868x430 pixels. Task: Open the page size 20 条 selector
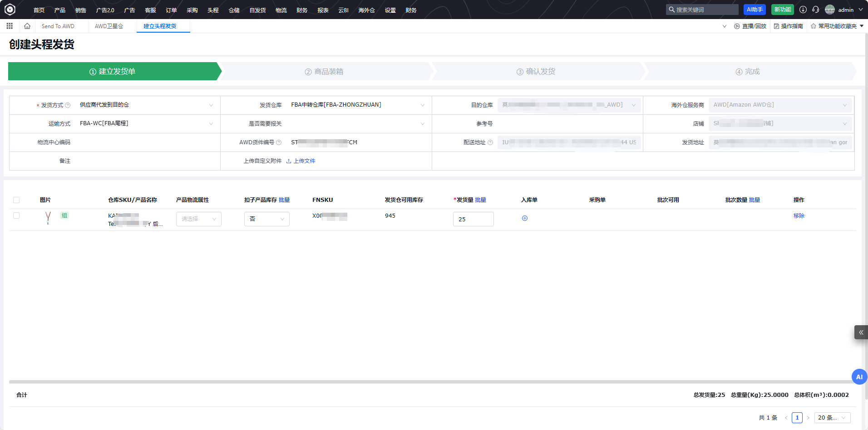[x=832, y=418]
